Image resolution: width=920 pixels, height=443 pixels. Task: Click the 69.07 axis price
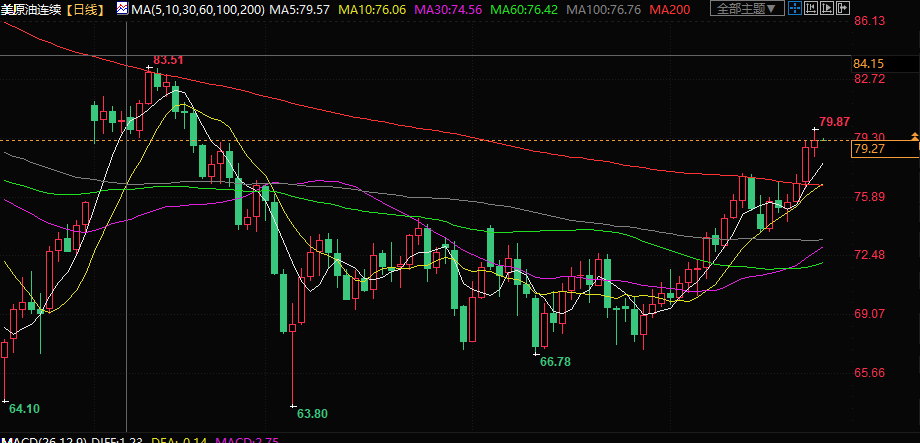point(869,314)
